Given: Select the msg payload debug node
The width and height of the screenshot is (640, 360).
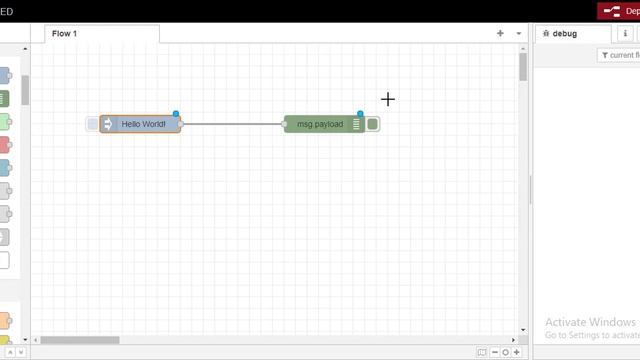Looking at the screenshot, I should point(324,124).
